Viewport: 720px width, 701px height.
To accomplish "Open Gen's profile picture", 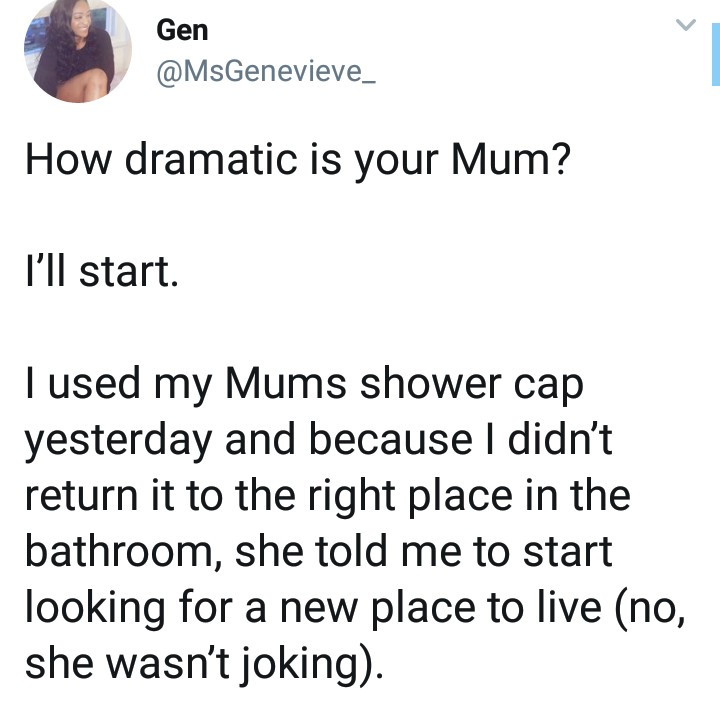I will click(x=78, y=49).
